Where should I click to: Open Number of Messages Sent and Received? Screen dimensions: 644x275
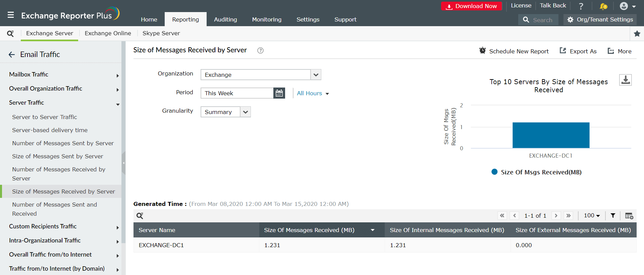(x=55, y=209)
